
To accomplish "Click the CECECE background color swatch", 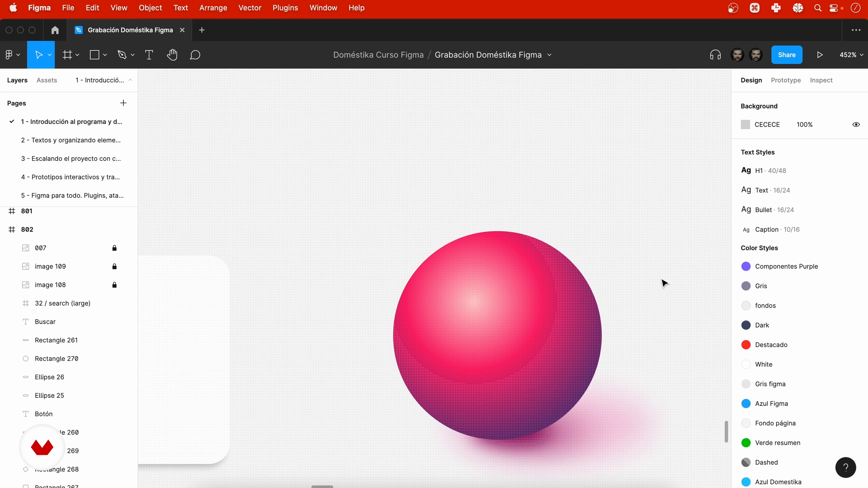I will [745, 125].
